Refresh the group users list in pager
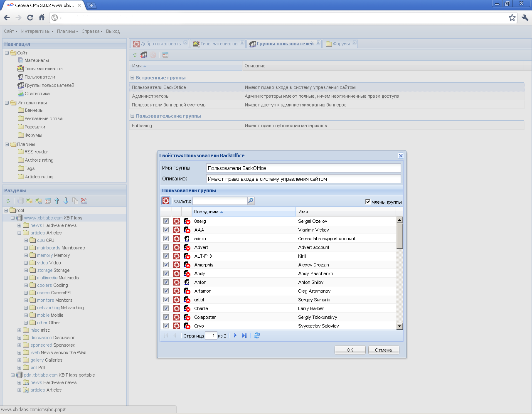Image resolution: width=532 pixels, height=414 pixels. pyautogui.click(x=257, y=335)
